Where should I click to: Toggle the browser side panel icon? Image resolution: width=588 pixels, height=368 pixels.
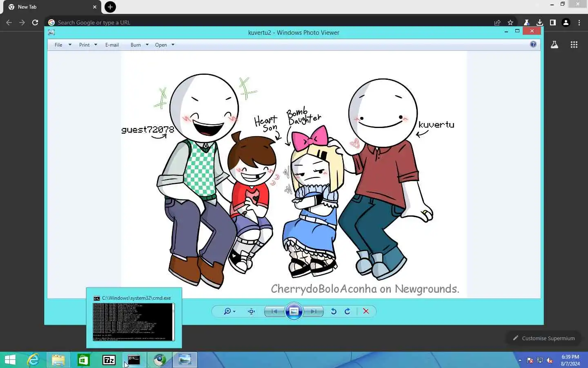coord(553,22)
